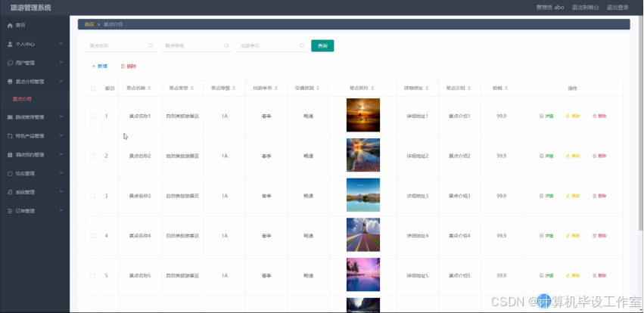
Task: Click the person icon beside 个人中心
Action: click(x=11, y=45)
